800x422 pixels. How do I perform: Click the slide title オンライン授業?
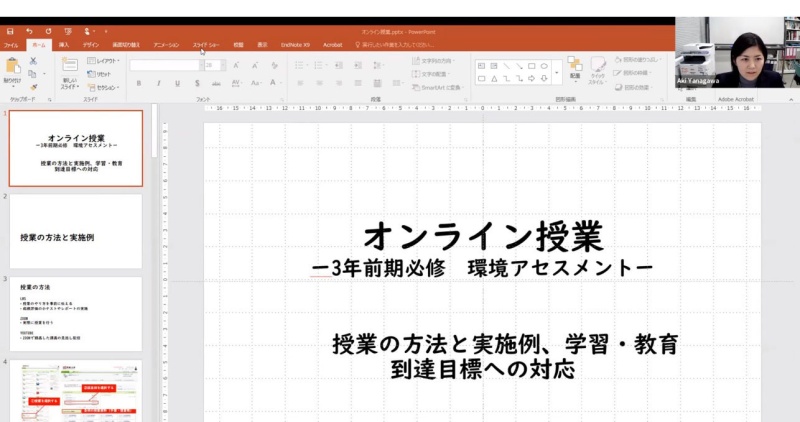point(483,237)
